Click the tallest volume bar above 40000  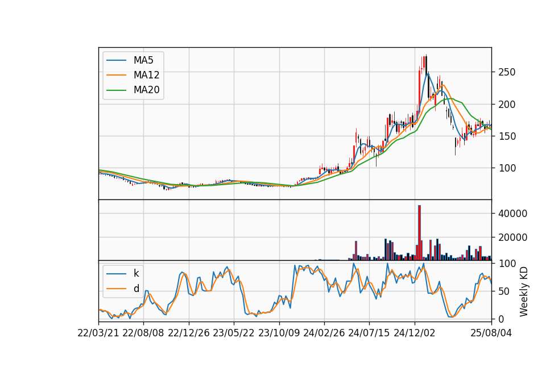click(420, 233)
